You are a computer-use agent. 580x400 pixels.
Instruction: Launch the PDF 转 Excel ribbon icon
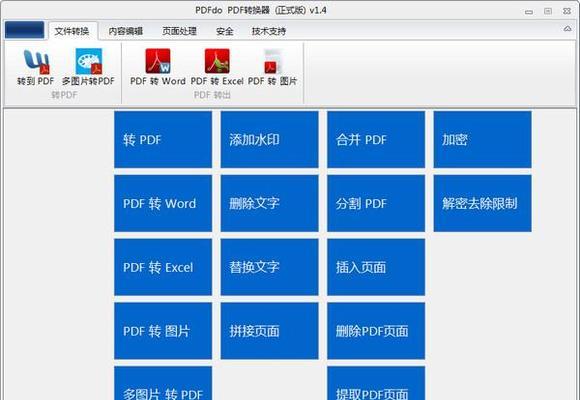point(217,67)
